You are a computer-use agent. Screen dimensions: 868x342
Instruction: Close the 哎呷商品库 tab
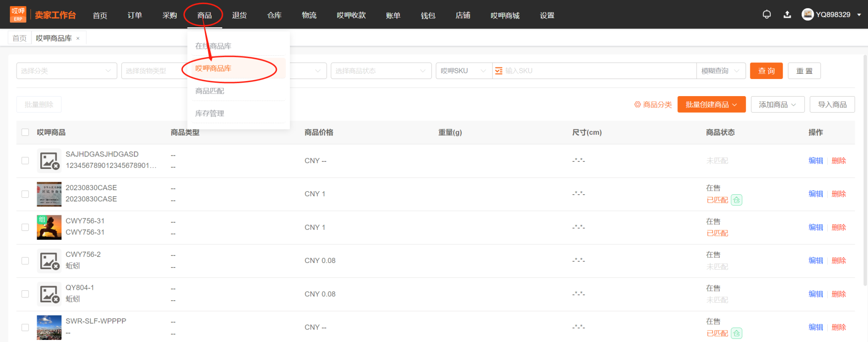78,38
